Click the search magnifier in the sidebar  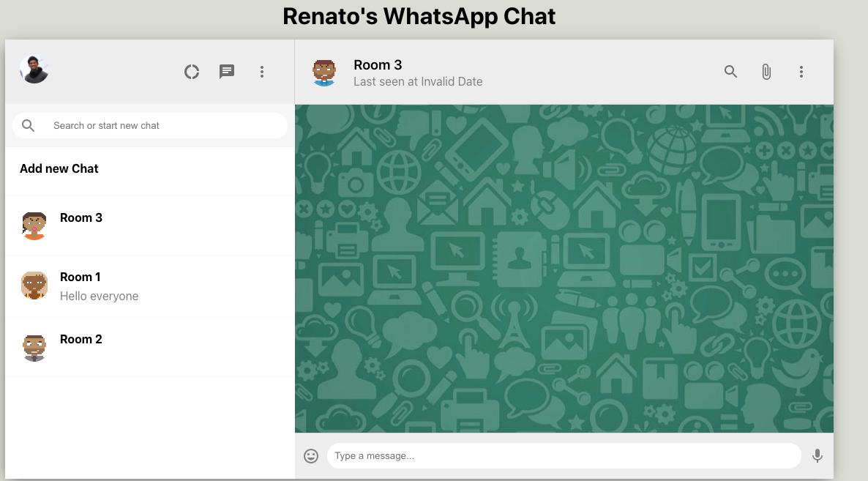pyautogui.click(x=28, y=125)
